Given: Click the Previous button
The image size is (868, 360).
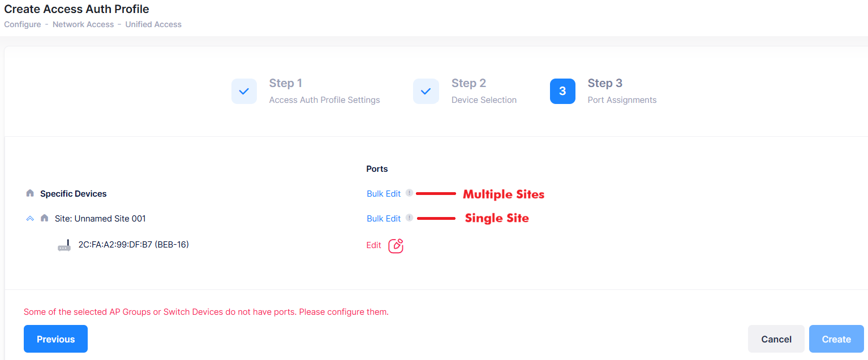Looking at the screenshot, I should pyautogui.click(x=55, y=339).
